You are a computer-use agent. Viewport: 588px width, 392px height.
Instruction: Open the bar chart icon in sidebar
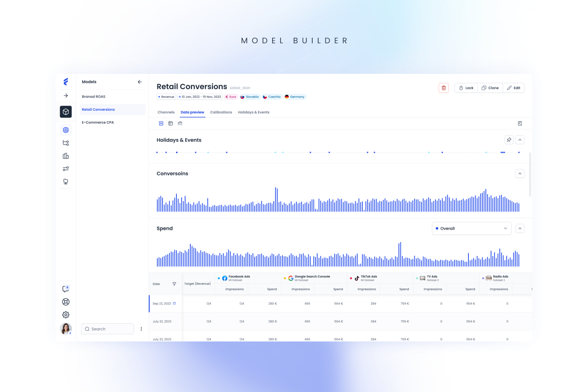[x=66, y=156]
